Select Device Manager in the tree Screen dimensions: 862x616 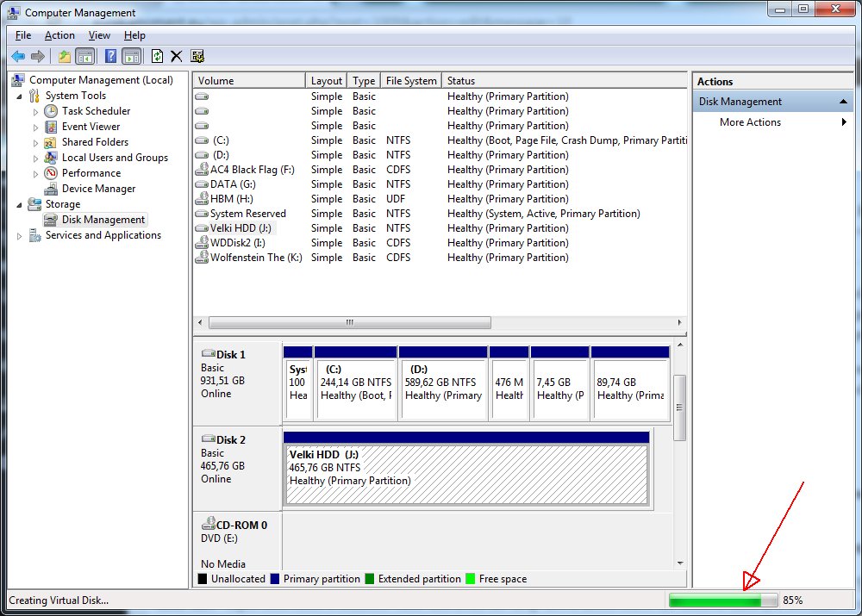98,189
